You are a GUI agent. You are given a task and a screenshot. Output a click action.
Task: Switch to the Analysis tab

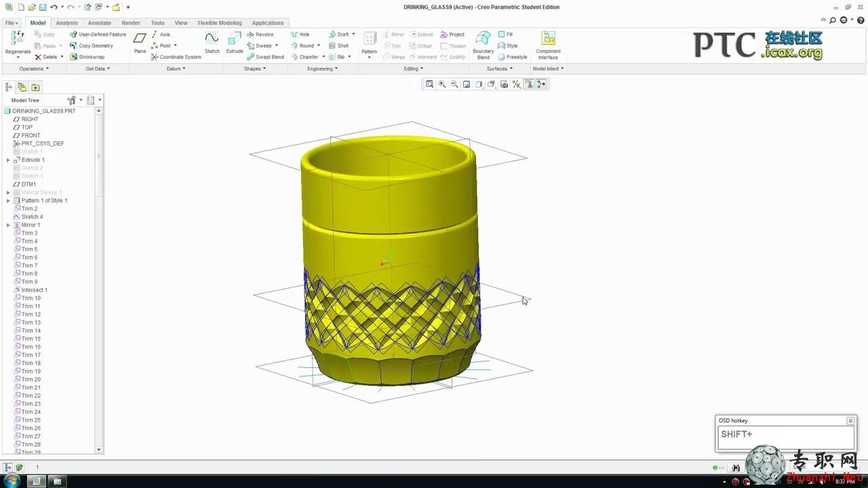click(66, 22)
